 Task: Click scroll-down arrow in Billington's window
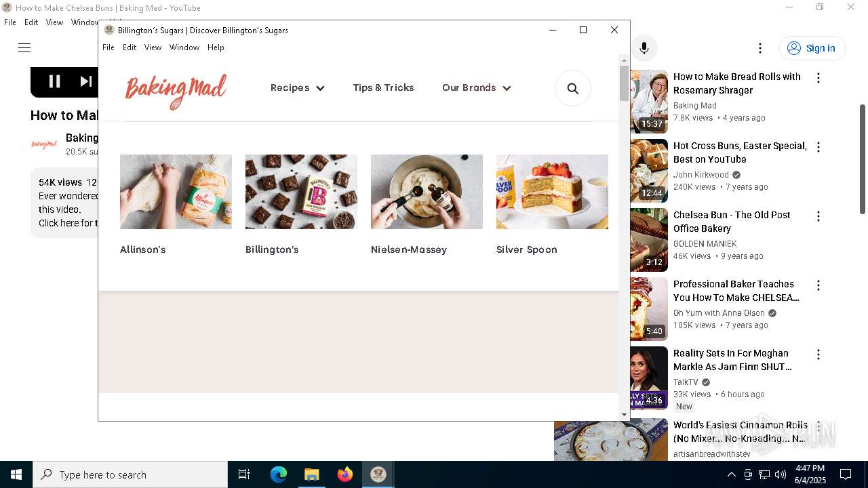pos(624,415)
